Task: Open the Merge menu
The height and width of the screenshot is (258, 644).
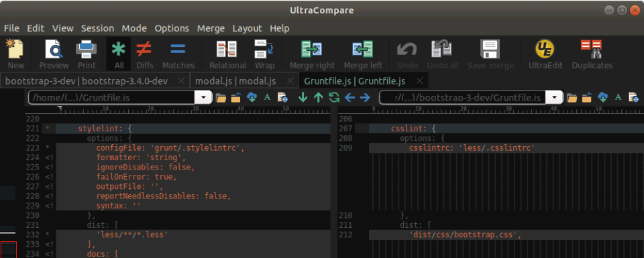Action: click(211, 28)
